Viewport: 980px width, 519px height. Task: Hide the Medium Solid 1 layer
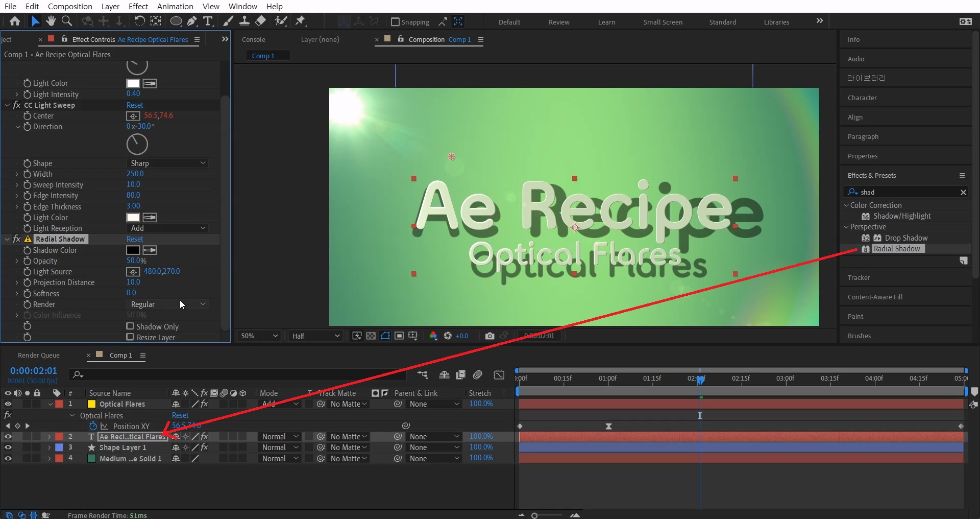pos(8,459)
